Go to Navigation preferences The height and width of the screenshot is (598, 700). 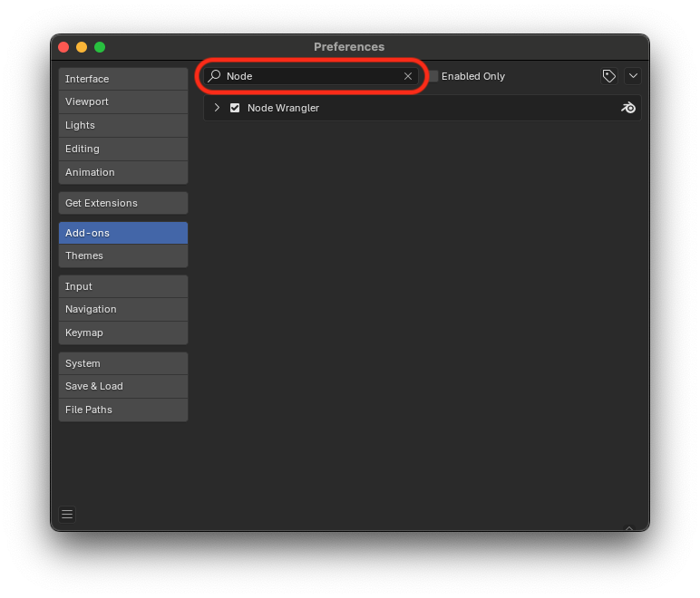coord(123,310)
